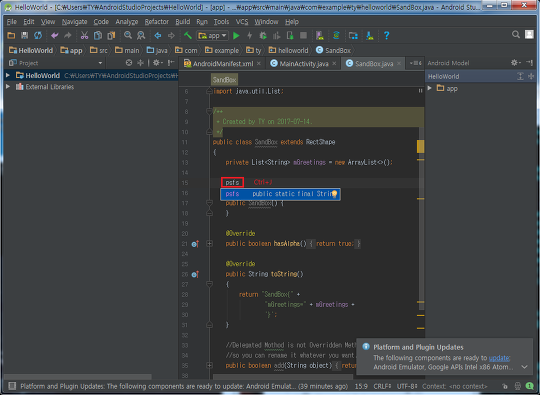This screenshot has width=540, height=395.
Task: Open the hidden editor tabs list dropdown
Action: (x=416, y=63)
